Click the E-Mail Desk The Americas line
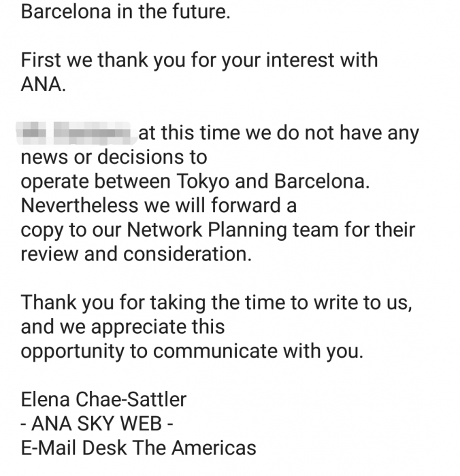 (138, 448)
